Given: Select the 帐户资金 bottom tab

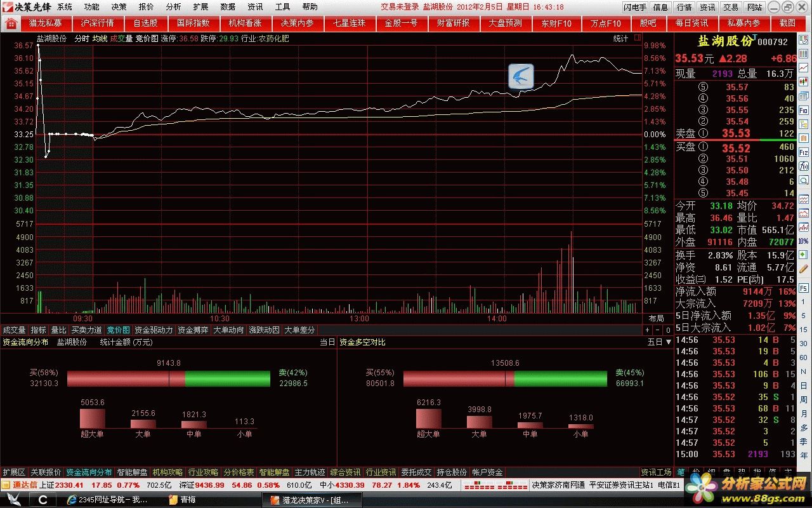Looking at the screenshot, I should tap(487, 472).
